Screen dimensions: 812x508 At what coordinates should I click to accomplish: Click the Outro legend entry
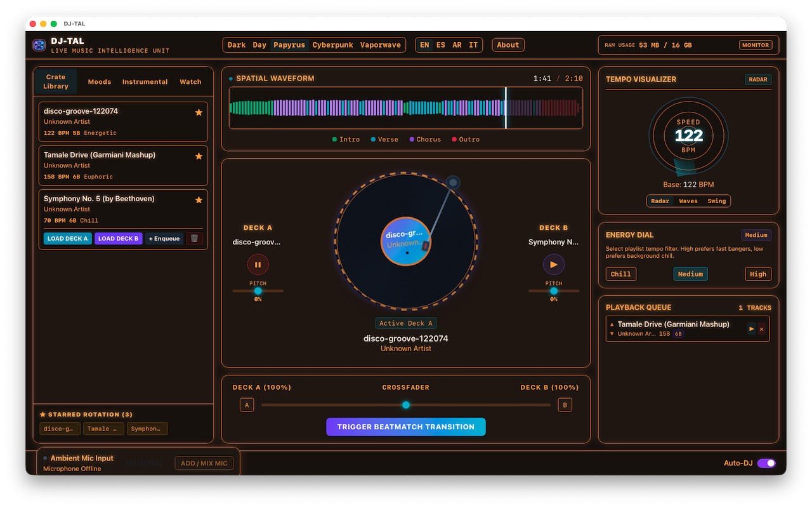pos(466,139)
